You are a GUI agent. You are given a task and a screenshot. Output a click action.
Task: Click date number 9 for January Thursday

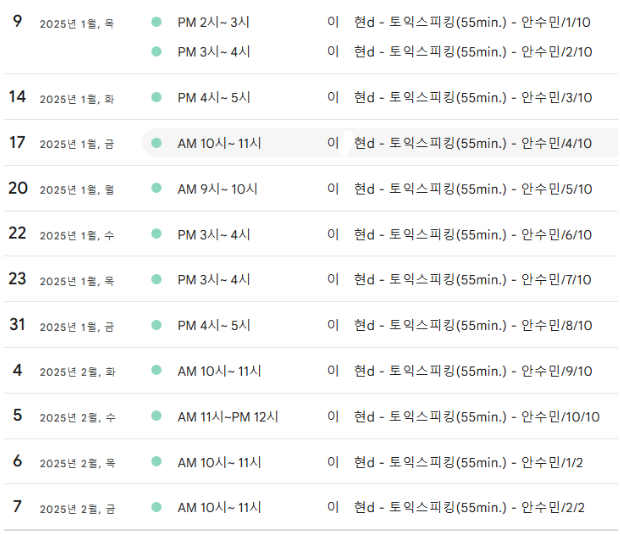click(x=17, y=21)
